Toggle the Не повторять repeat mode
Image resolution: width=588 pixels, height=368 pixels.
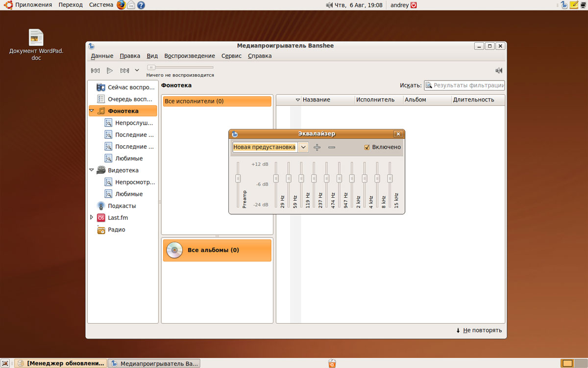click(x=479, y=330)
